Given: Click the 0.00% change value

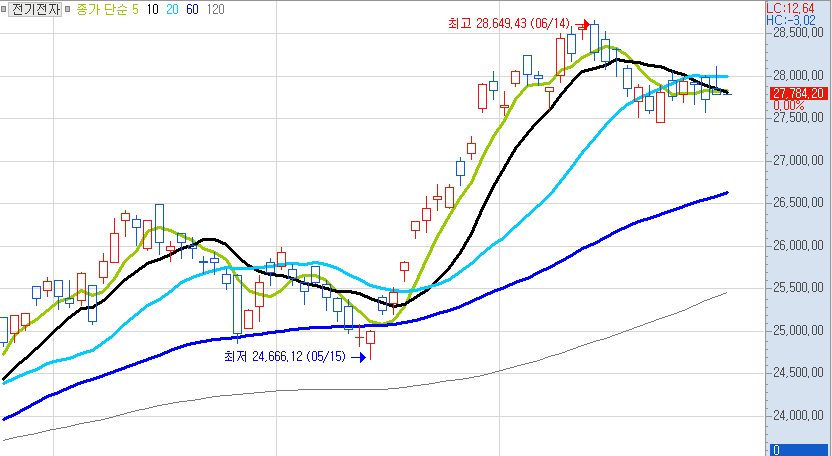Looking at the screenshot, I should [x=788, y=106].
